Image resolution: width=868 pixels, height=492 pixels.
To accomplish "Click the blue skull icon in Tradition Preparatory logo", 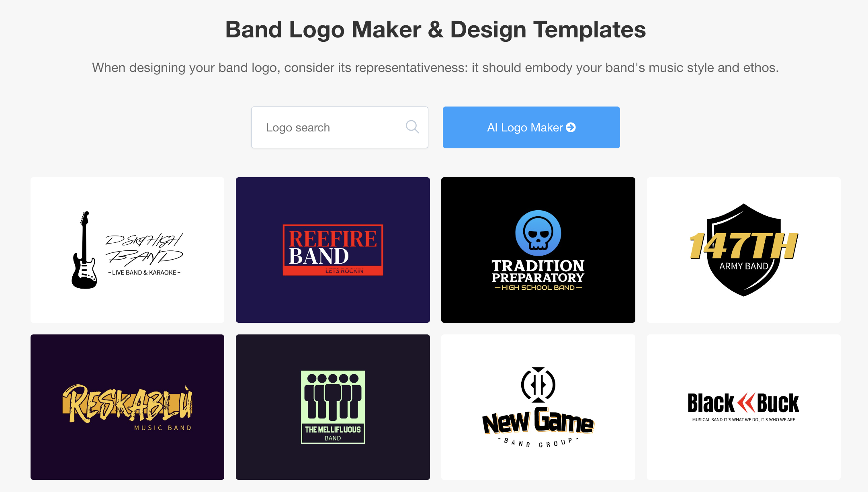I will (x=538, y=233).
